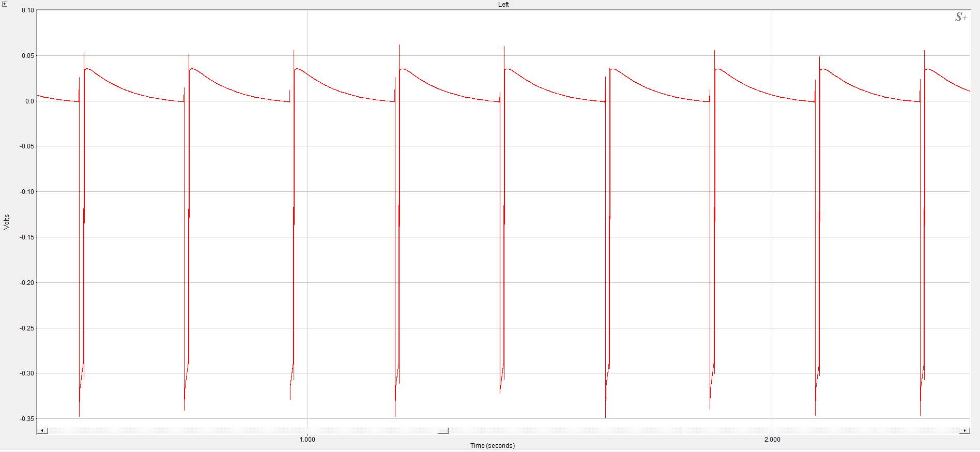The width and height of the screenshot is (980, 452).
Task: Click the "-0.15" voltage tick label
Action: [x=27, y=237]
